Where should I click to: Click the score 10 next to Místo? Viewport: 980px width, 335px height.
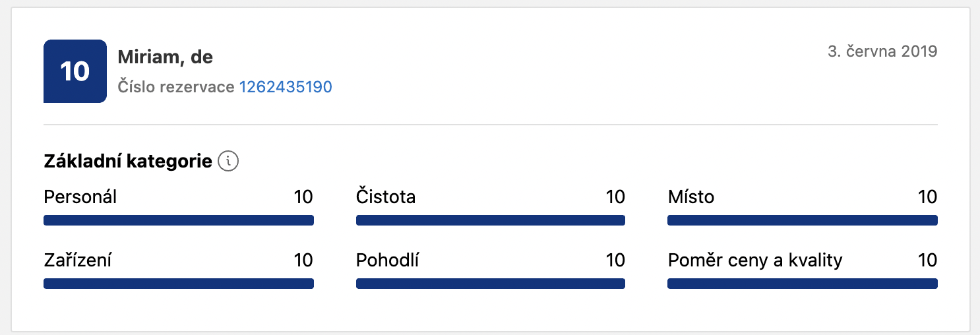928,197
